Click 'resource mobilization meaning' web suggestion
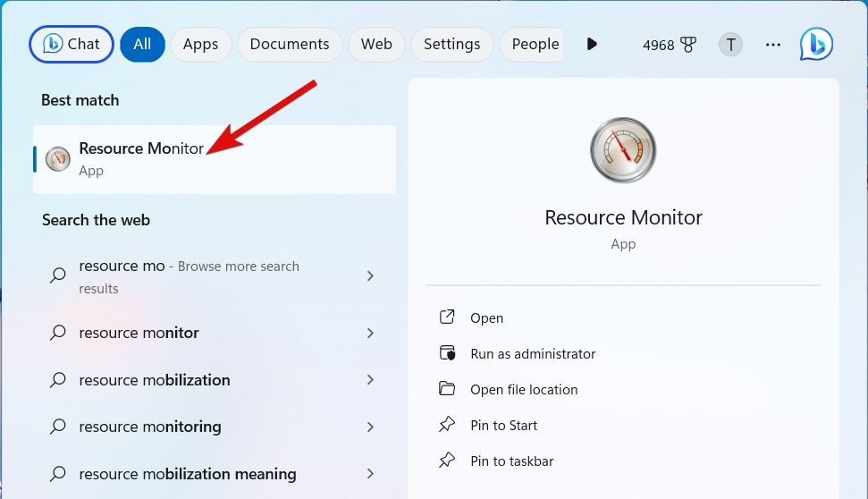 (187, 474)
